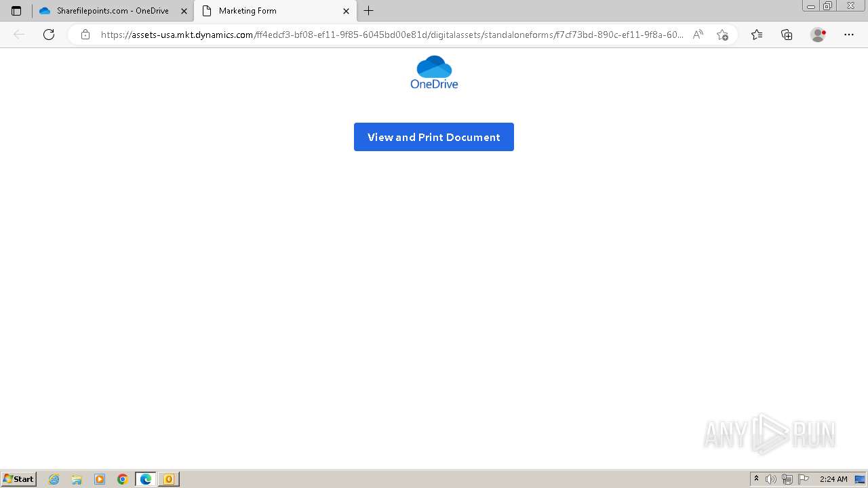Click Show desktop icon in tray
The height and width of the screenshot is (488, 868).
click(860, 479)
